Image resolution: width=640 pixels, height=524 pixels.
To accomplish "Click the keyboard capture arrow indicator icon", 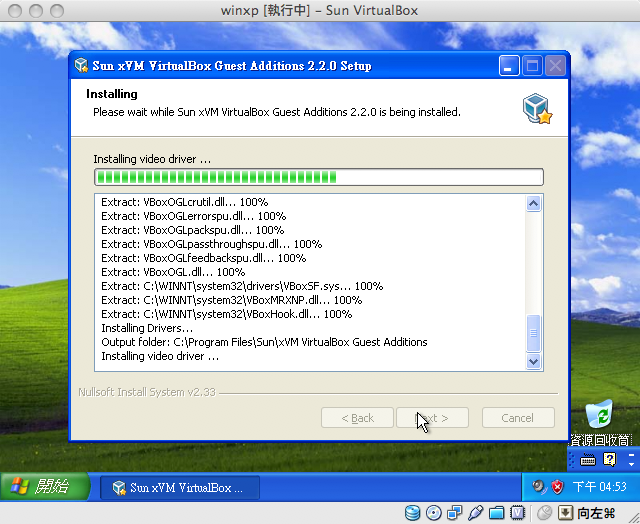I will [565, 513].
